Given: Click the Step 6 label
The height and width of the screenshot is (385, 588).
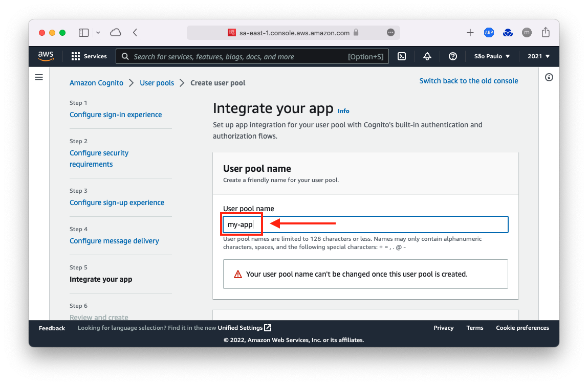Looking at the screenshot, I should coord(78,306).
